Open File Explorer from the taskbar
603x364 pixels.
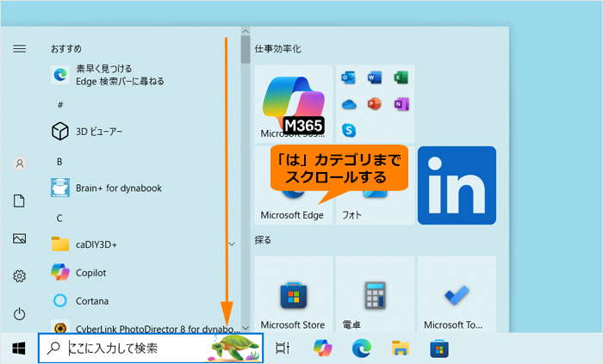[x=401, y=349]
